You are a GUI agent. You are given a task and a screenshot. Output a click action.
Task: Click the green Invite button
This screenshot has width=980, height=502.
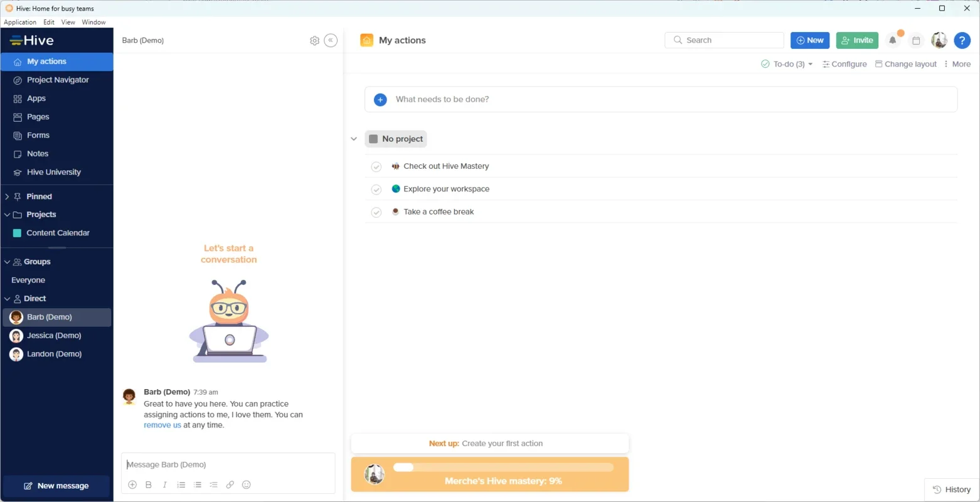tap(857, 40)
